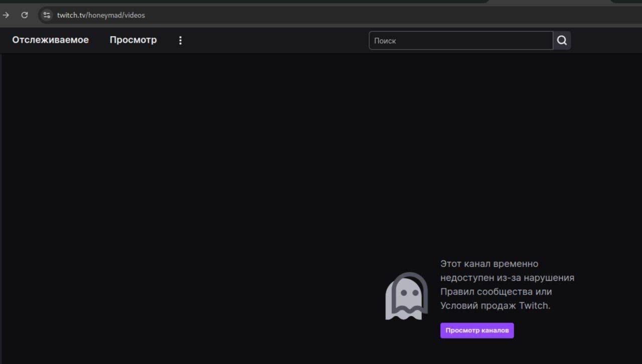Click the 'Этот канал временно' message line
Image resolution: width=642 pixels, height=364 pixels.
pos(489,264)
